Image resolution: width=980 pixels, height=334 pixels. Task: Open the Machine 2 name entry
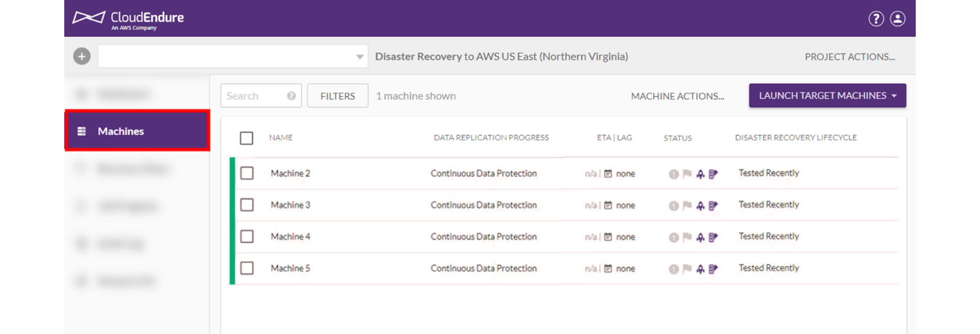pos(290,173)
